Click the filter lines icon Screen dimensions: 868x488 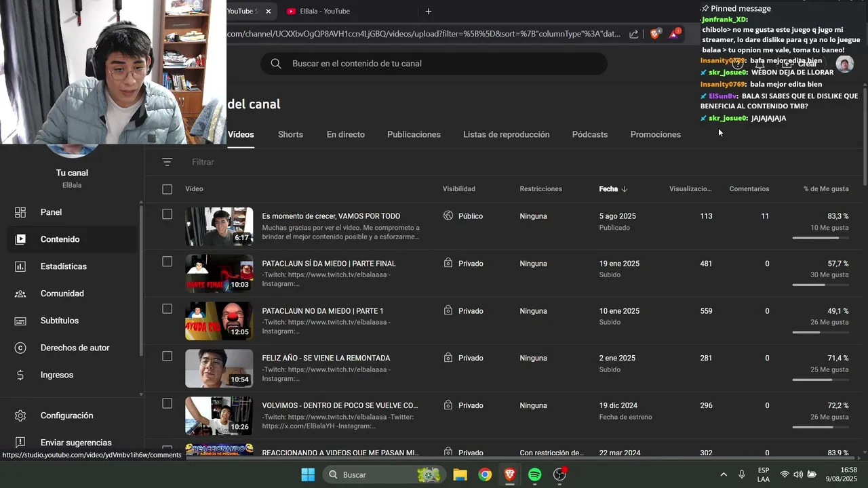click(x=167, y=162)
